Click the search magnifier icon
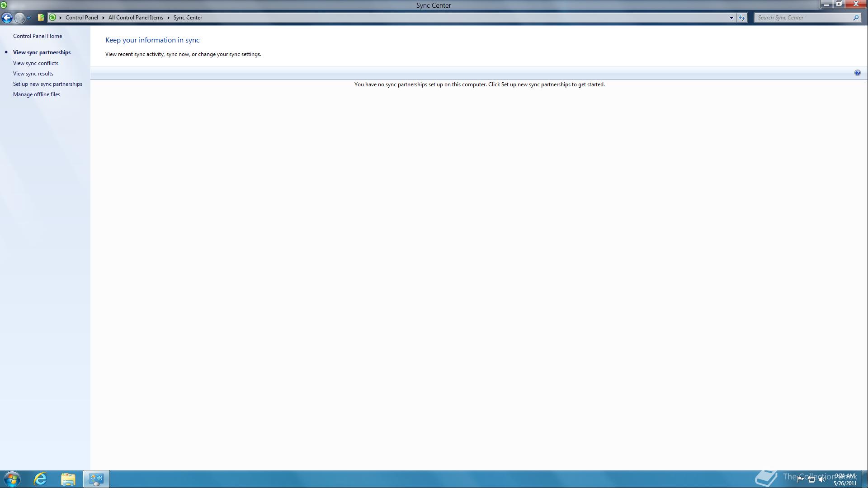The height and width of the screenshot is (488, 868). pos(856,18)
